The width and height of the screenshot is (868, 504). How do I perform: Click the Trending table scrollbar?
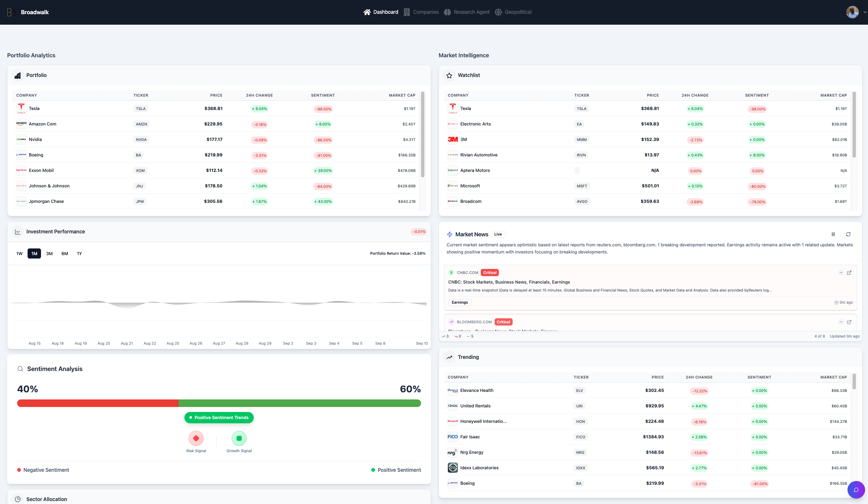(854, 381)
